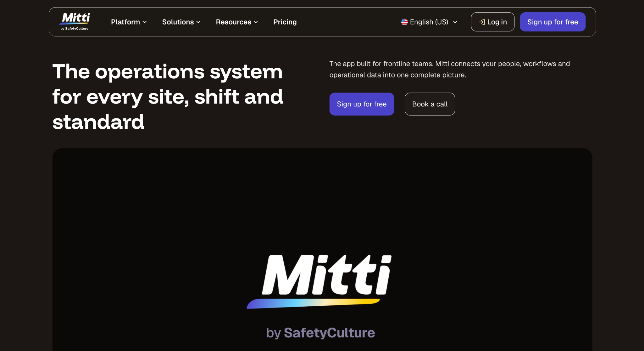
Task: Click Sign up for free in the navbar
Action: 552,22
